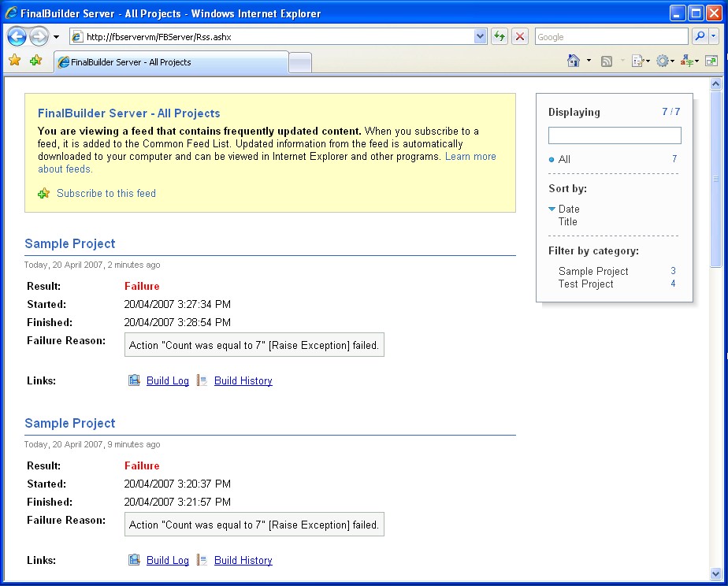Click the first Failure Reason message box
The width and height of the screenshot is (728, 586).
tap(254, 345)
